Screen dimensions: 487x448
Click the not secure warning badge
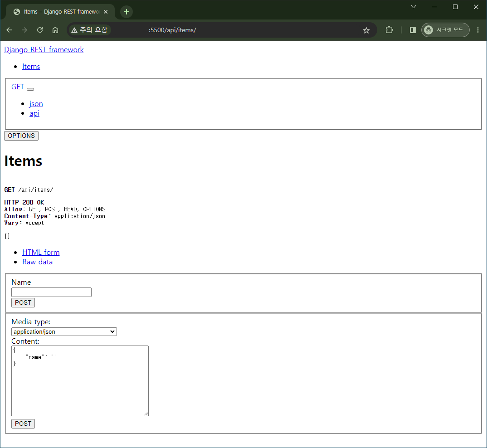click(89, 30)
